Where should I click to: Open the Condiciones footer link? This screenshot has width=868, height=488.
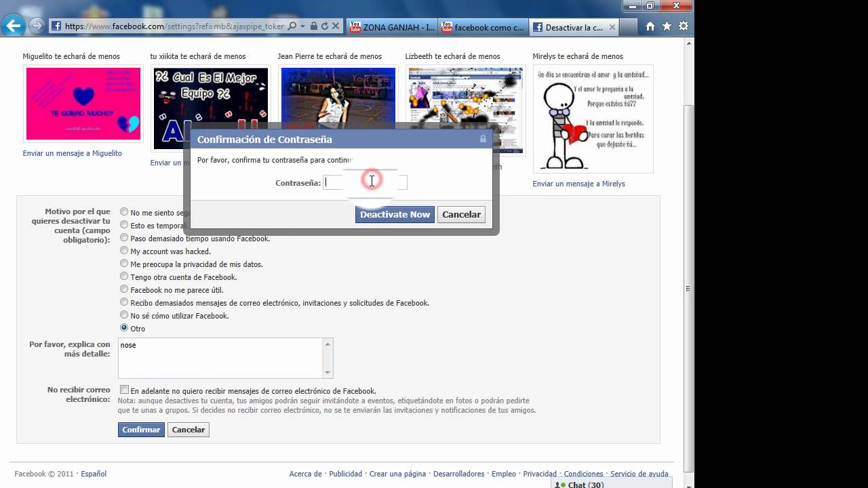(583, 474)
